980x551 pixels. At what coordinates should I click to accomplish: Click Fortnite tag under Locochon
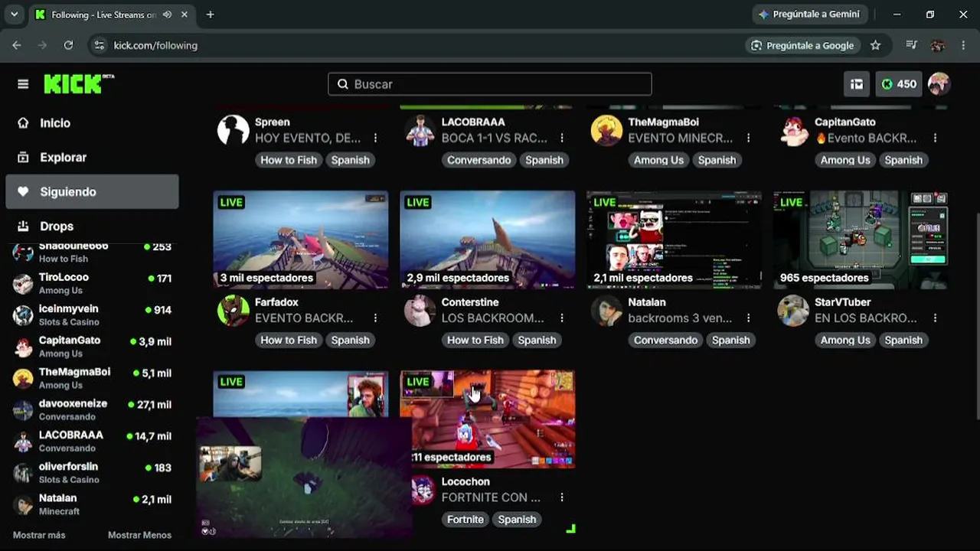coord(465,520)
